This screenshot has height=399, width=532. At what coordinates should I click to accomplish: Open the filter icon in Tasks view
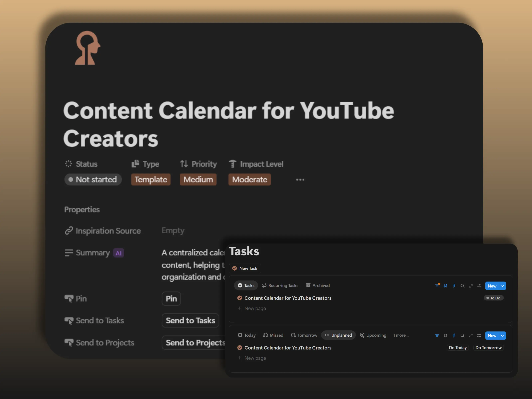point(437,286)
